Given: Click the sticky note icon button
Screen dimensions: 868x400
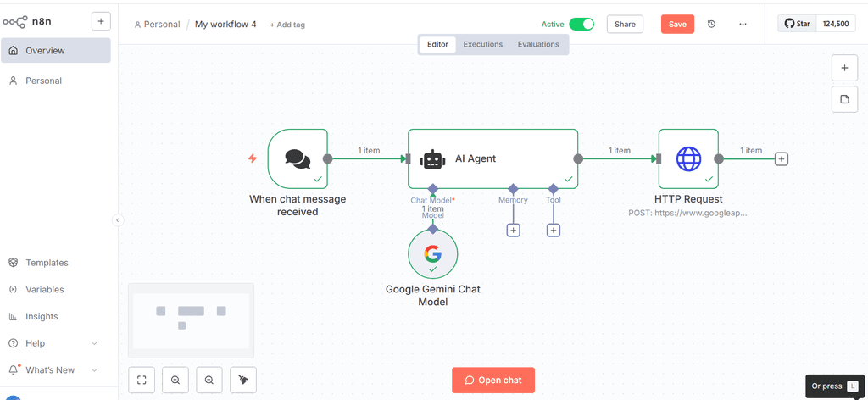Looking at the screenshot, I should [845, 100].
